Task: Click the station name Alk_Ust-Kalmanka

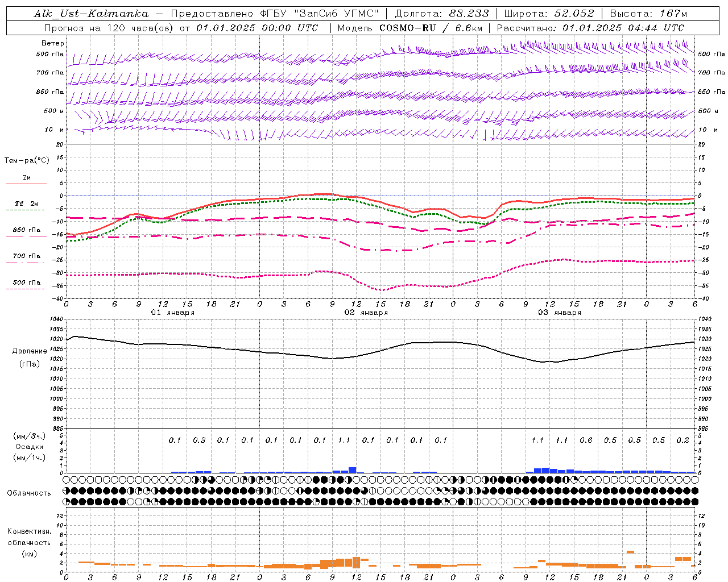Action: (91, 14)
